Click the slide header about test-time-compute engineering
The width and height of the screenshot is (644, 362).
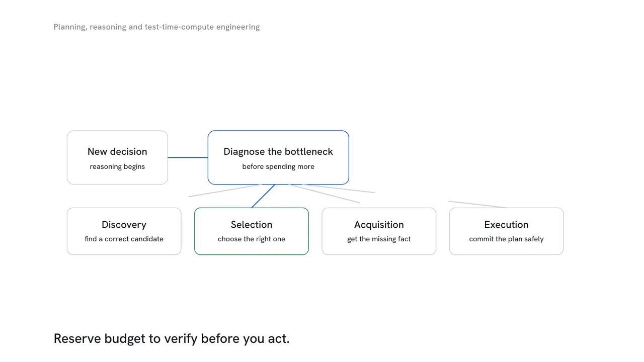click(156, 27)
